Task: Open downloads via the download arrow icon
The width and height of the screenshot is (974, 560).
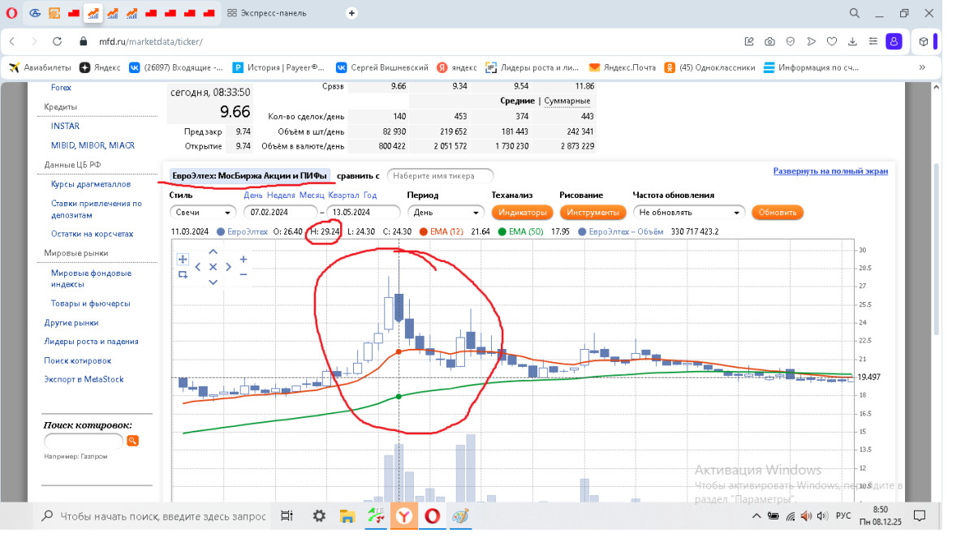Action: (x=852, y=41)
